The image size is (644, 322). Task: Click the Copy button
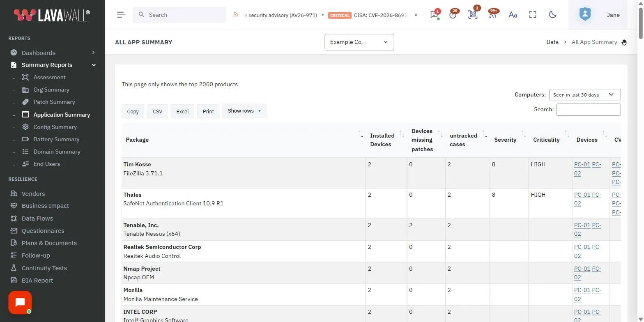pos(133,111)
